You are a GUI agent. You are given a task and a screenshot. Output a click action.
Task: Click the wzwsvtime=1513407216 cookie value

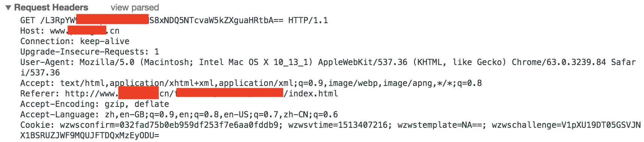coord(338,125)
